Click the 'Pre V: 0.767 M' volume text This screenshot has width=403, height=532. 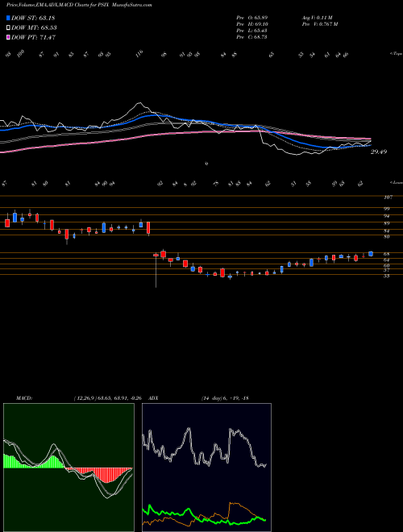click(x=319, y=24)
